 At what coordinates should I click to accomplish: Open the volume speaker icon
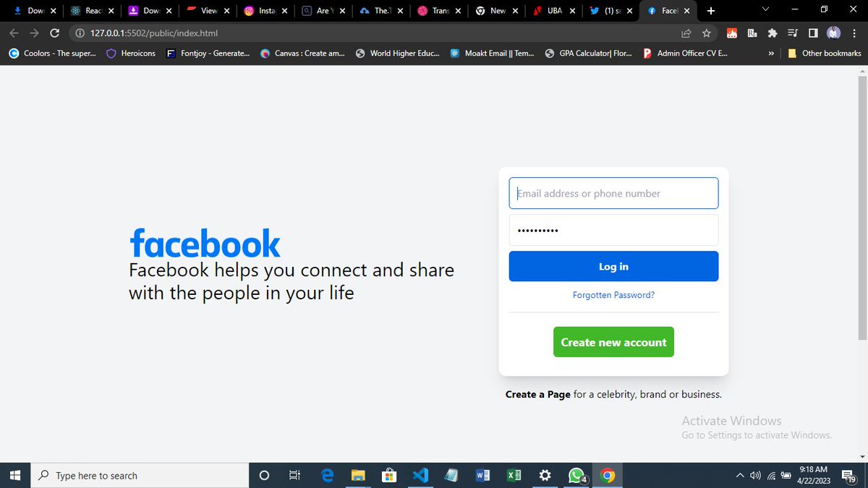[756, 476]
